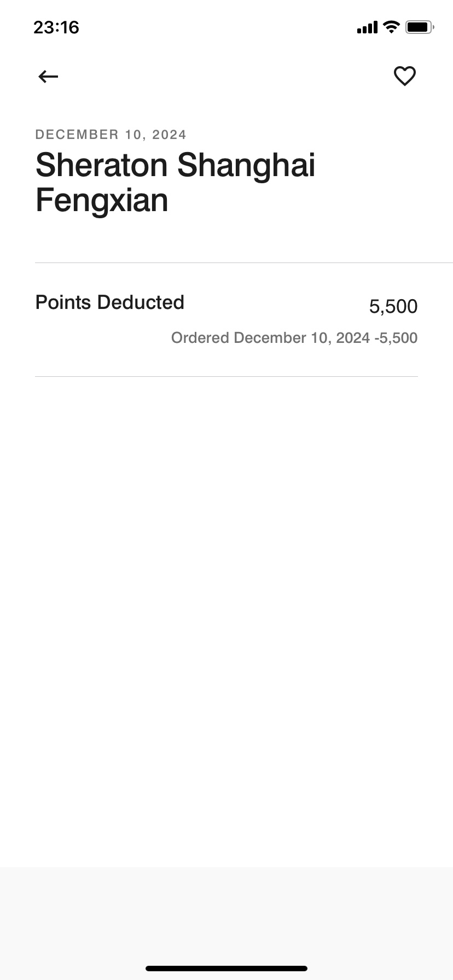Viewport: 453px width, 980px height.
Task: Favorite this hotel with the heart icon
Action: (405, 76)
